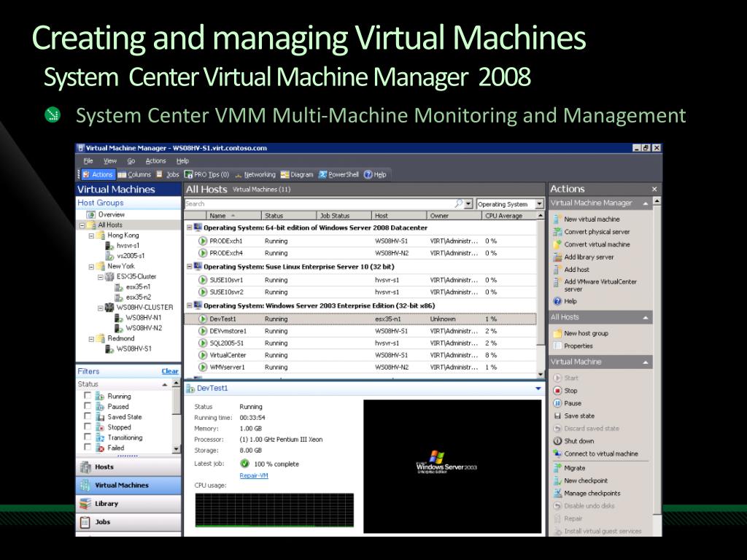Collapse the DevTest1 details pane arrow
747x560 pixels.
pos(538,389)
